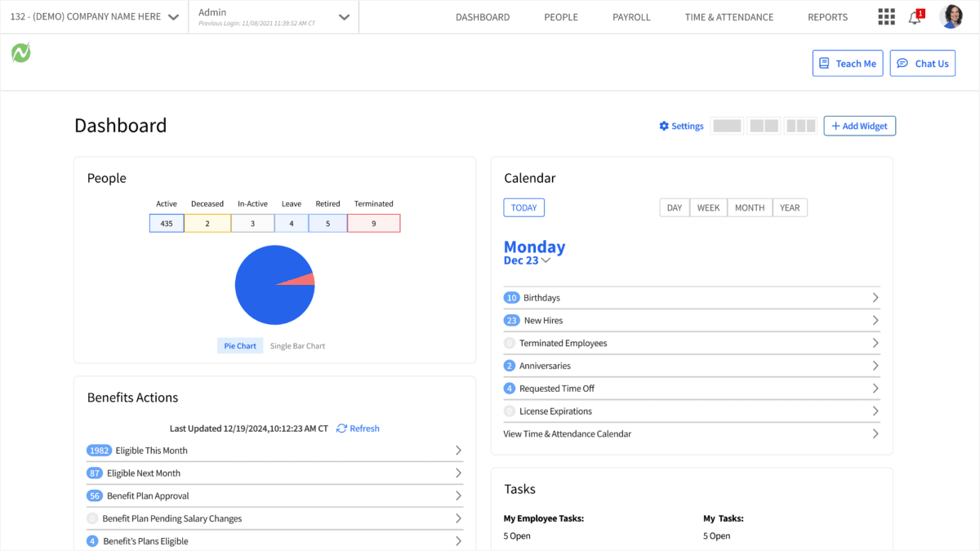Screen dimensions: 980x551
Task: Select the two-column dashboard layout option
Action: 764,125
